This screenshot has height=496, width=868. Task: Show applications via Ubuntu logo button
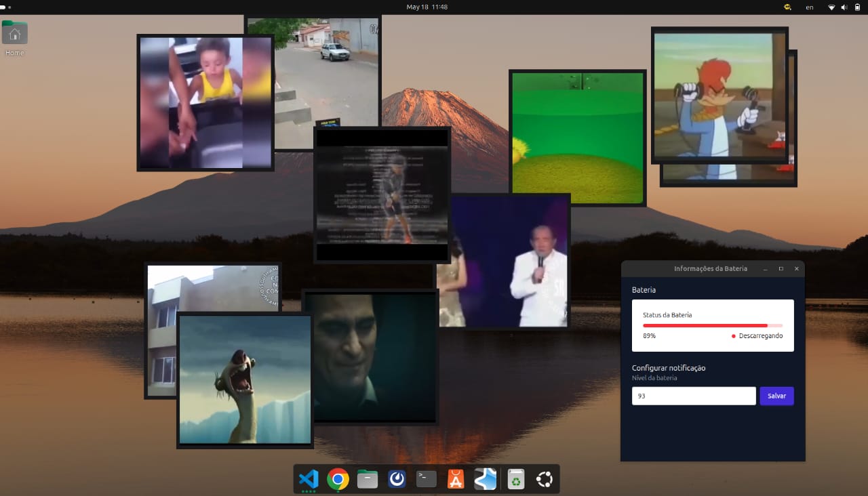(x=545, y=479)
